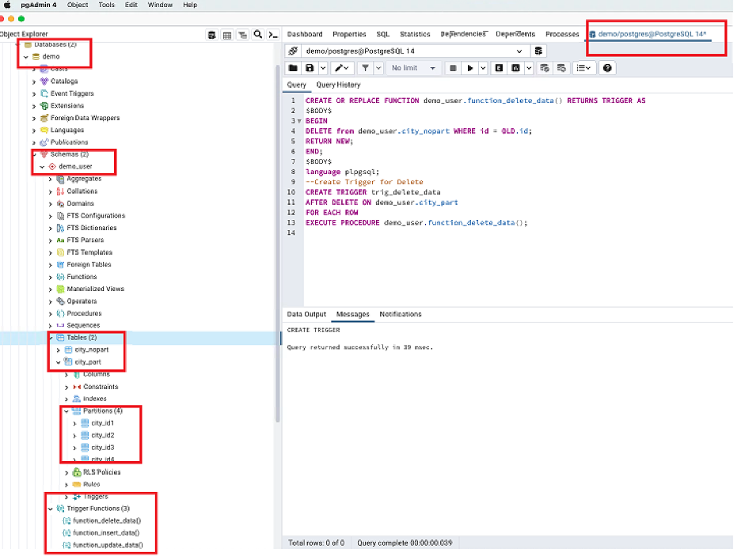
Task: Open the Statistics tab
Action: [x=415, y=34]
